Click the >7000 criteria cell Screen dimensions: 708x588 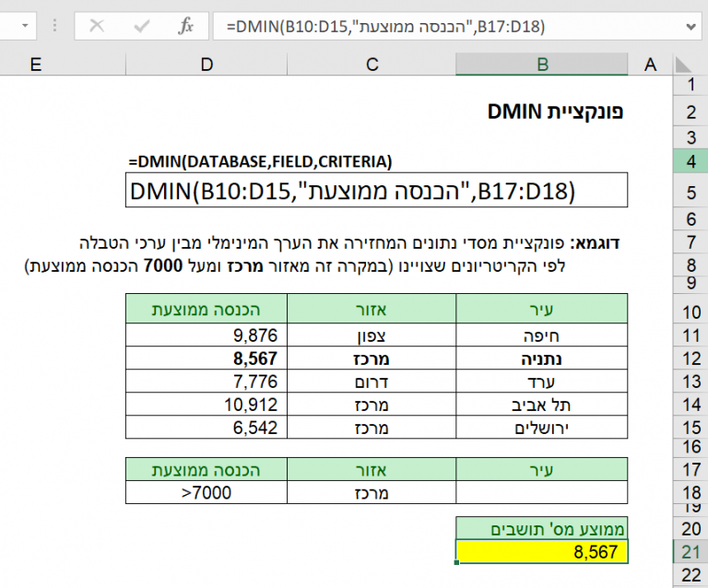pos(206,492)
